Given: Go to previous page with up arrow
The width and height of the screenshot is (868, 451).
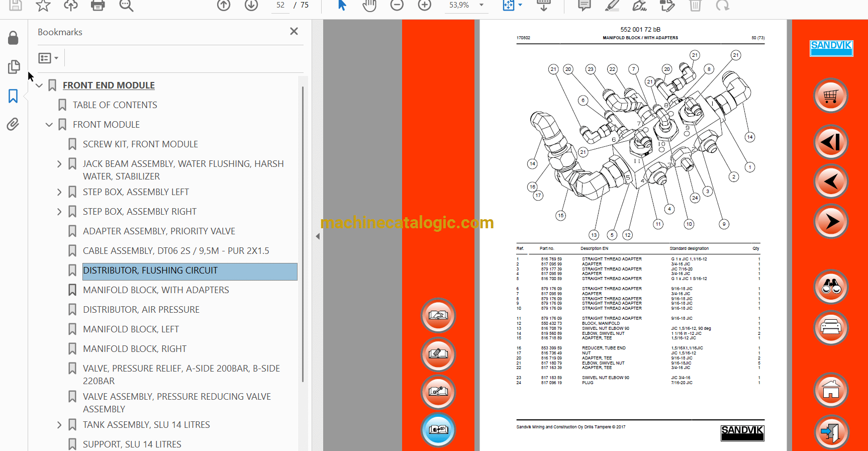Looking at the screenshot, I should (x=224, y=6).
